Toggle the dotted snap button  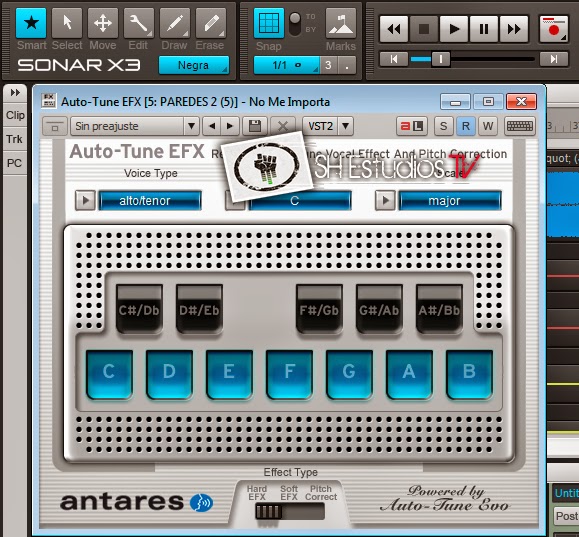[347, 65]
